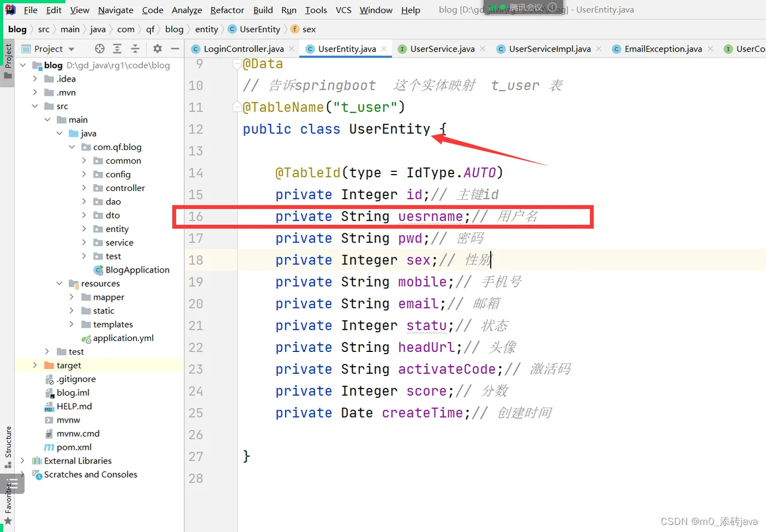Hide the Project panel with minus icon
Image resolution: width=766 pixels, height=532 pixels.
(175, 49)
